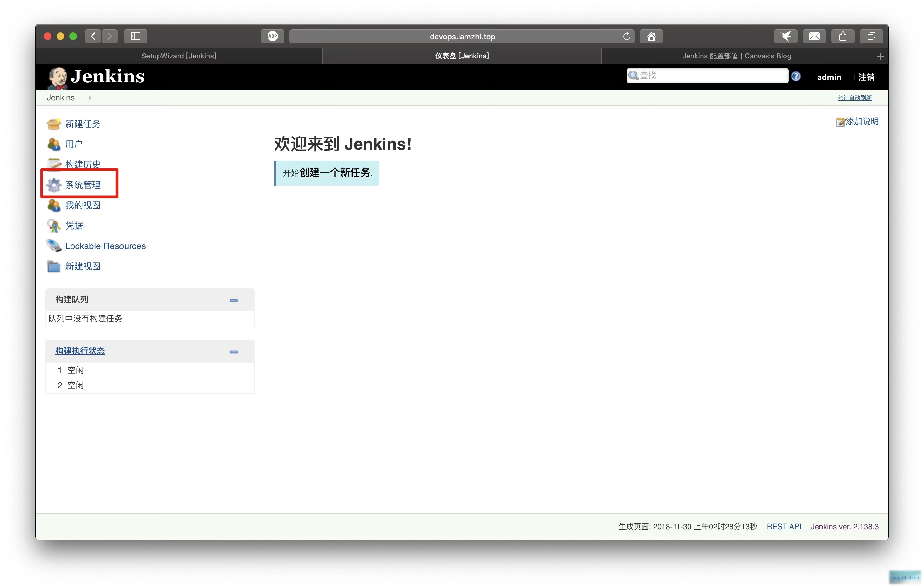The image size is (924, 587).
Task: Click the Build History (构建历史) notepad icon
Action: point(53,164)
